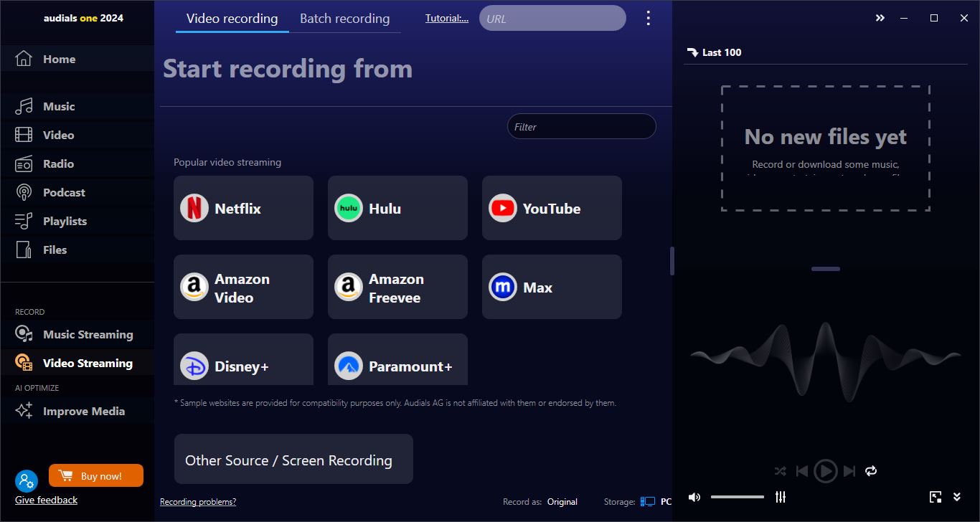The width and height of the screenshot is (980, 522).
Task: Change Record as Original setting
Action: (x=562, y=502)
